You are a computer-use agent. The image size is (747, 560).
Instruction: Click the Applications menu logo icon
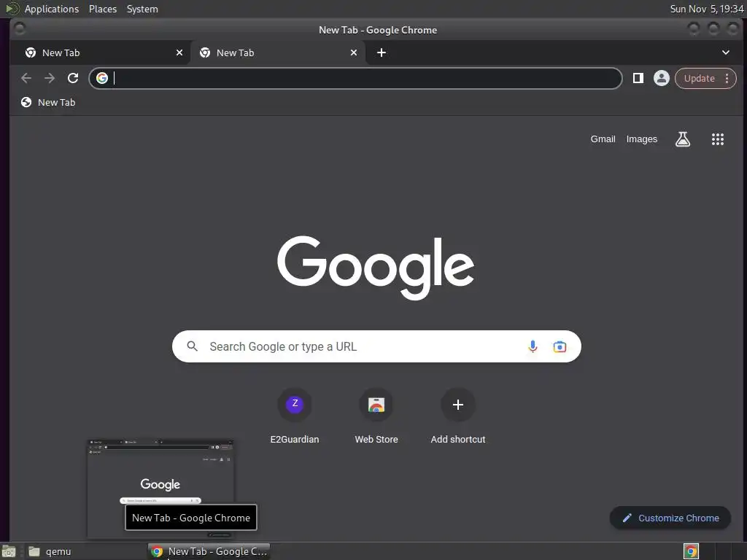[12, 9]
